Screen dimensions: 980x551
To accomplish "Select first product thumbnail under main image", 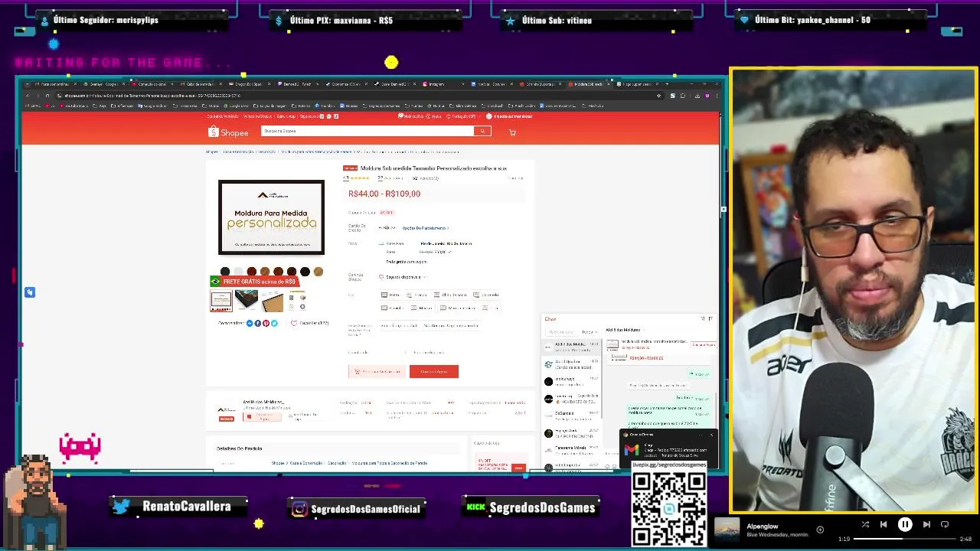I will point(221,301).
